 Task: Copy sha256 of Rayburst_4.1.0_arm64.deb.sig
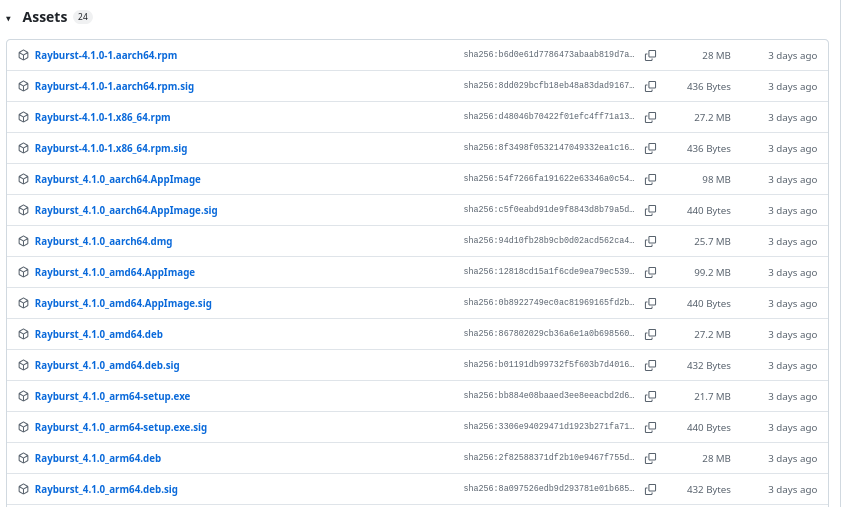(650, 489)
